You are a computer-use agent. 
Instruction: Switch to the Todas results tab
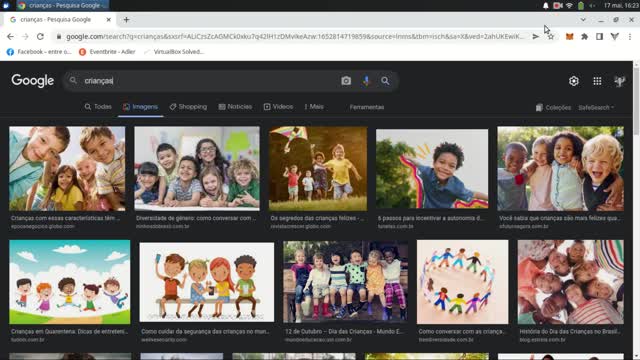tap(98, 107)
